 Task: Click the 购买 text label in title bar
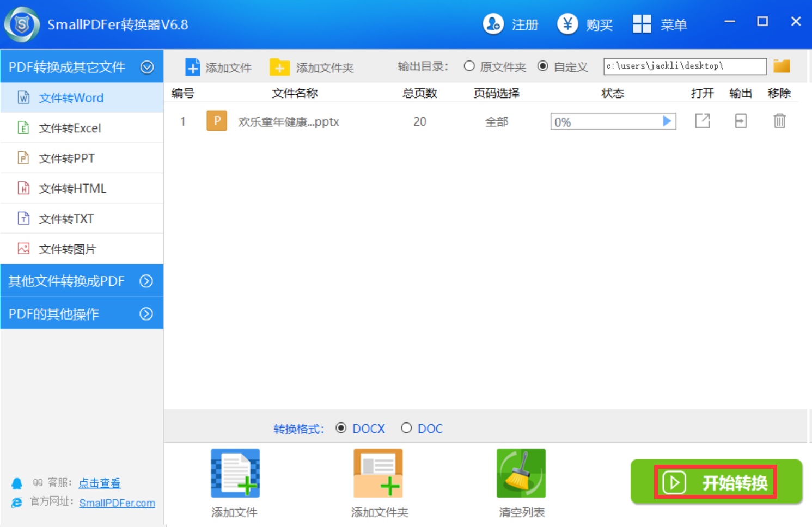click(x=600, y=24)
